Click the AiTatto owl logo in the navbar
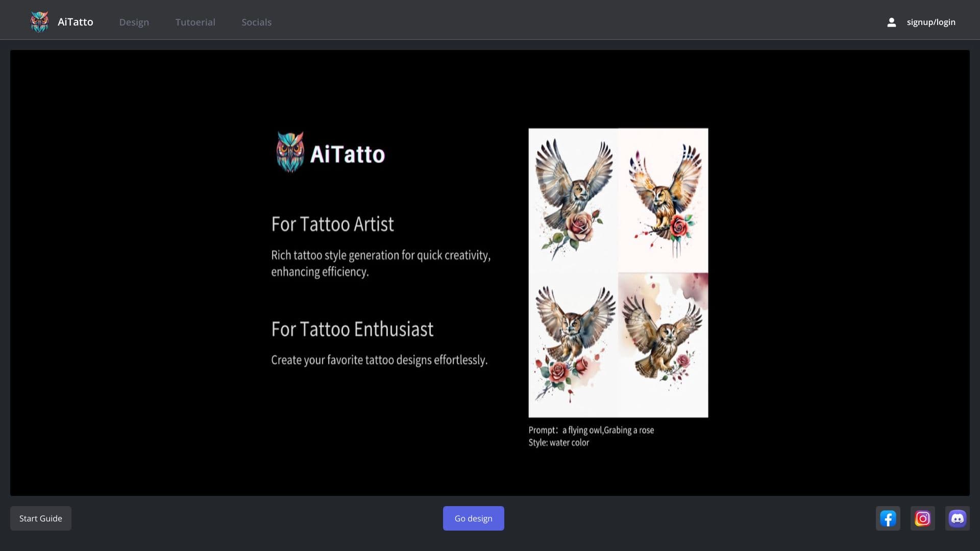This screenshot has height=551, width=980. (x=40, y=21)
